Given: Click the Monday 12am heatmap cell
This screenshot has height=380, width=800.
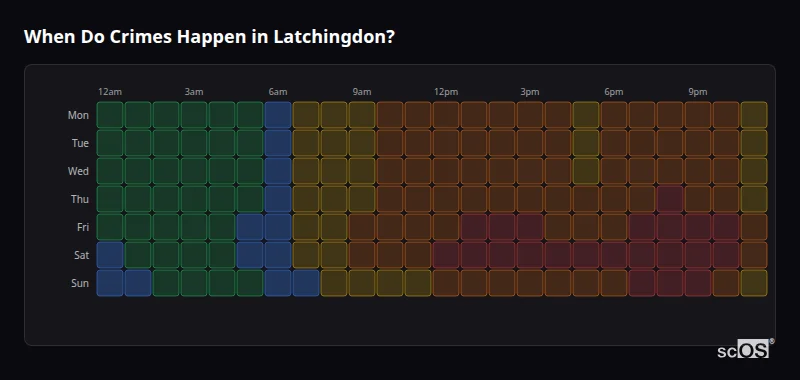Looking at the screenshot, I should pos(110,115).
